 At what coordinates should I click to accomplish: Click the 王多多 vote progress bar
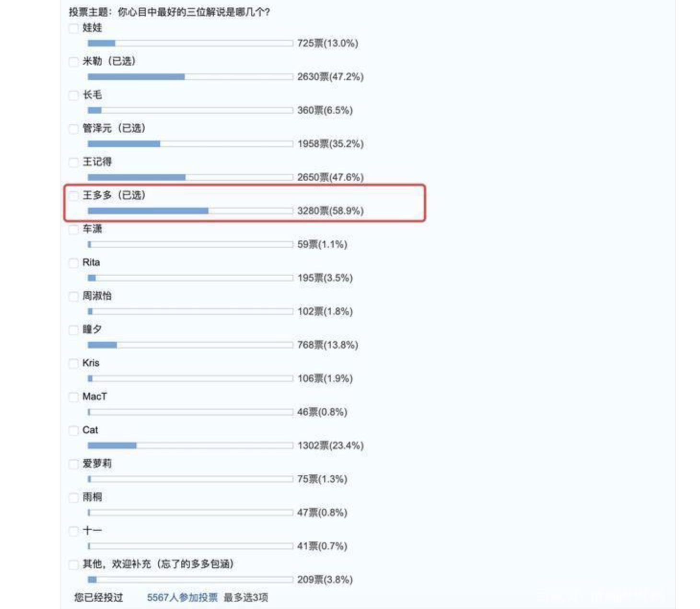point(190,211)
